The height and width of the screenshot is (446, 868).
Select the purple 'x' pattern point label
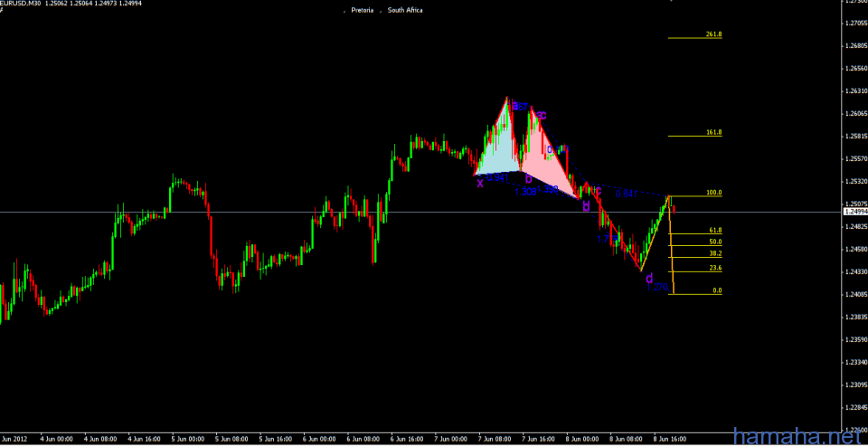click(480, 183)
